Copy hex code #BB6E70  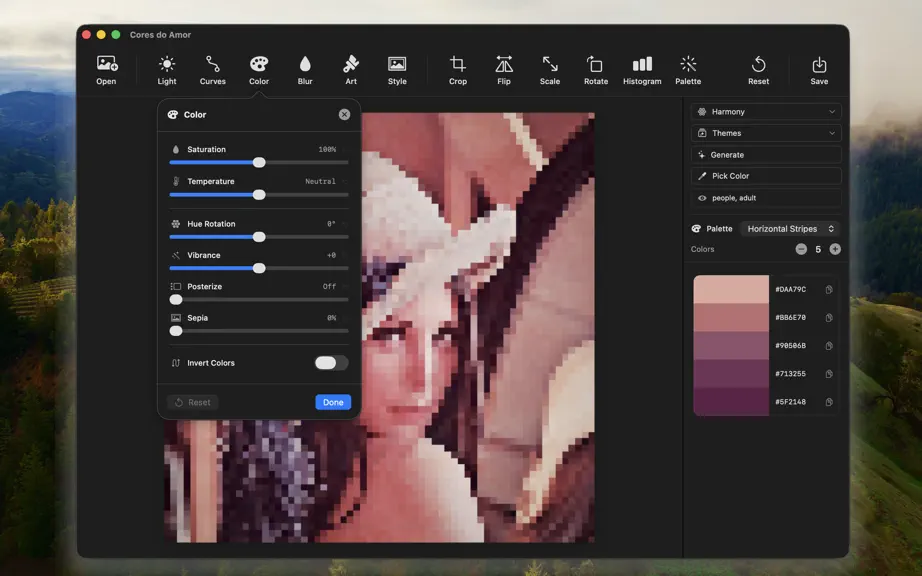pyautogui.click(x=829, y=317)
